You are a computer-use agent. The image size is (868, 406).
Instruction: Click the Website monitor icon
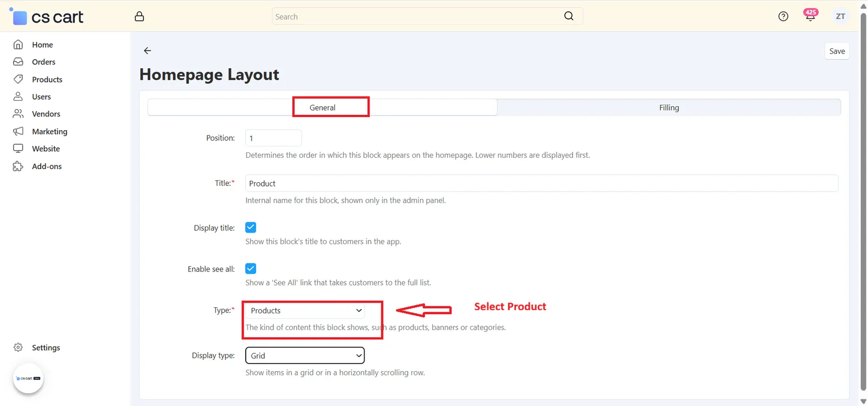[18, 149]
